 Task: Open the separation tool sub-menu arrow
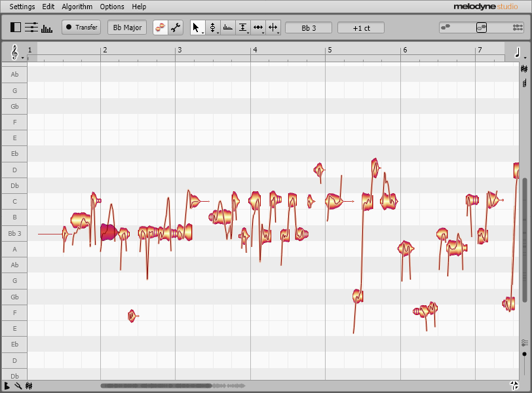pyautogui.click(x=278, y=33)
